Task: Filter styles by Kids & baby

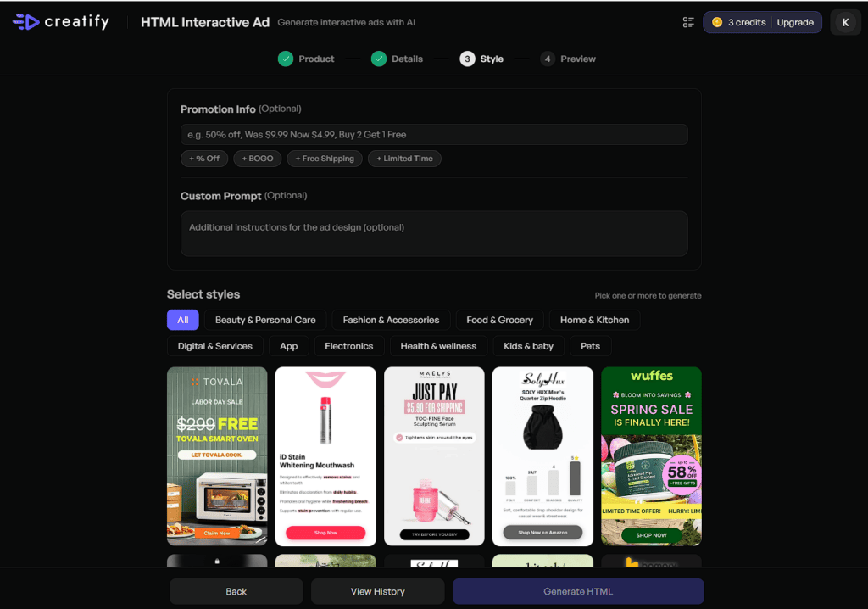Action: click(528, 346)
